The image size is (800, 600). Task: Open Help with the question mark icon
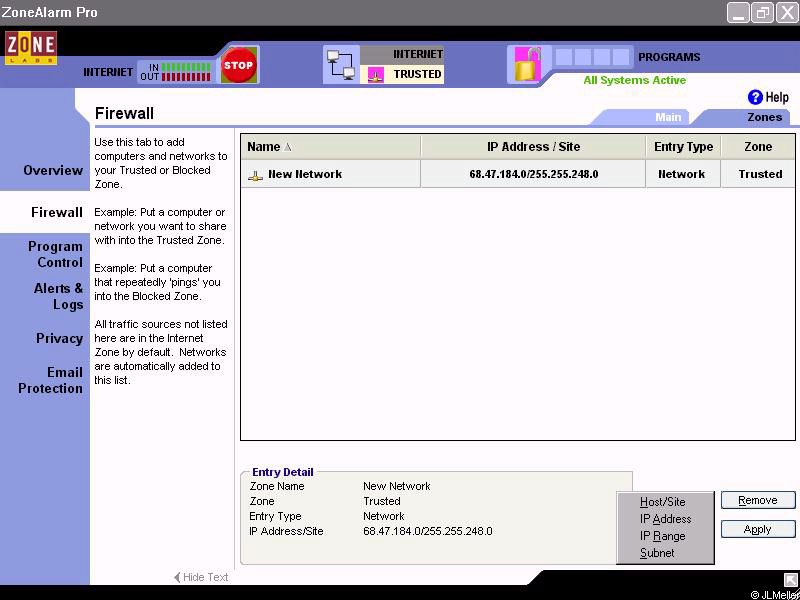[755, 97]
